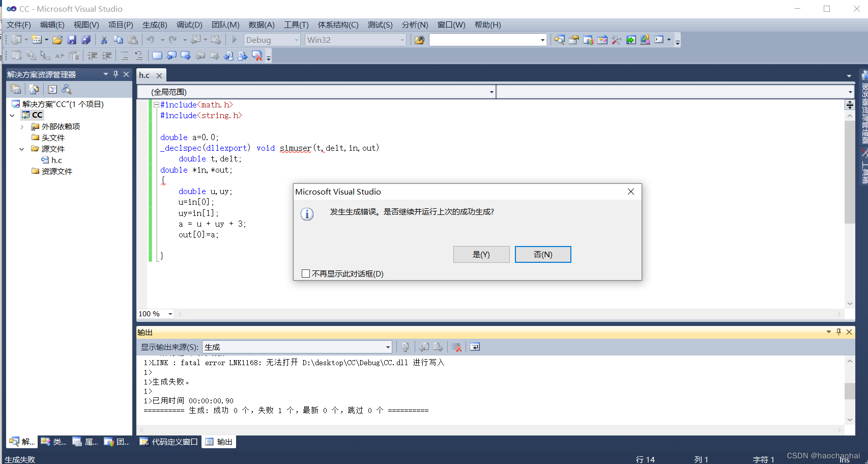Open the 调试(D) menu
Viewport: 868px width, 464px height.
(189, 24)
